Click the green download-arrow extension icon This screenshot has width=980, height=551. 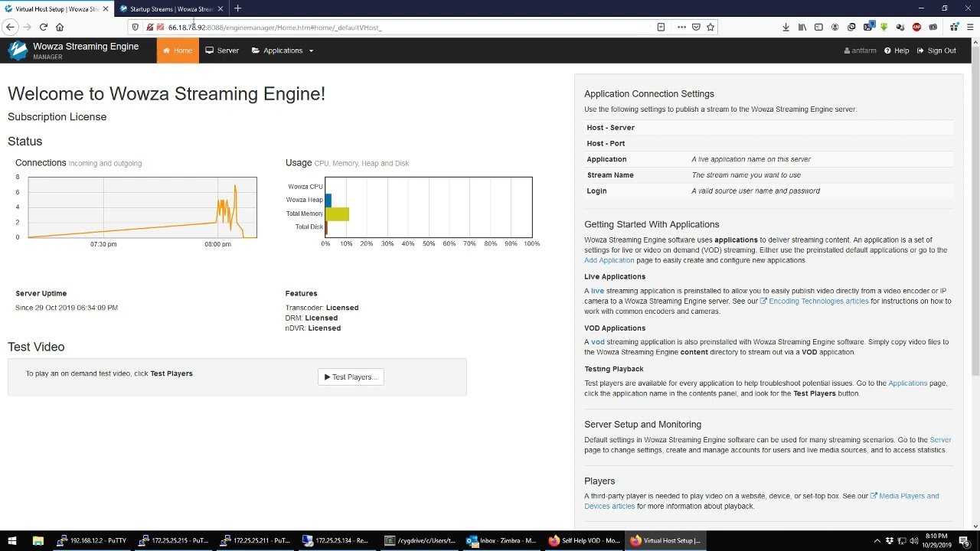click(884, 27)
